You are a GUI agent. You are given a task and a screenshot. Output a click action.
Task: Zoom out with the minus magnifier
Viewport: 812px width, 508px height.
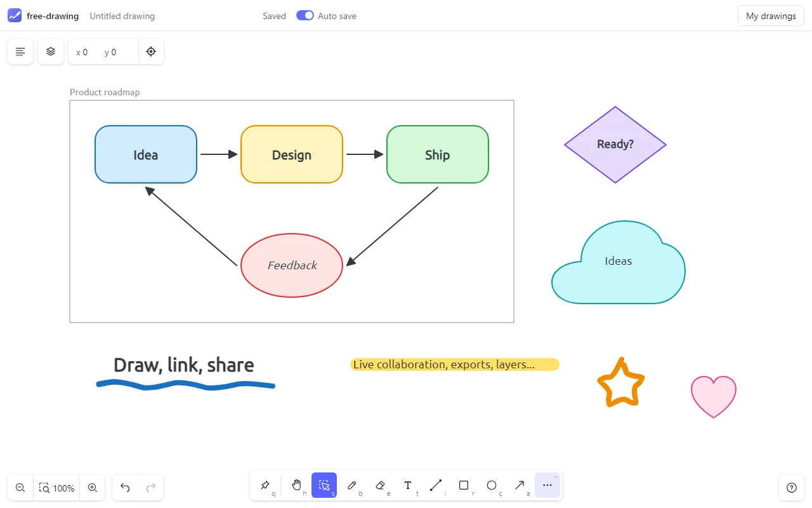(20, 488)
